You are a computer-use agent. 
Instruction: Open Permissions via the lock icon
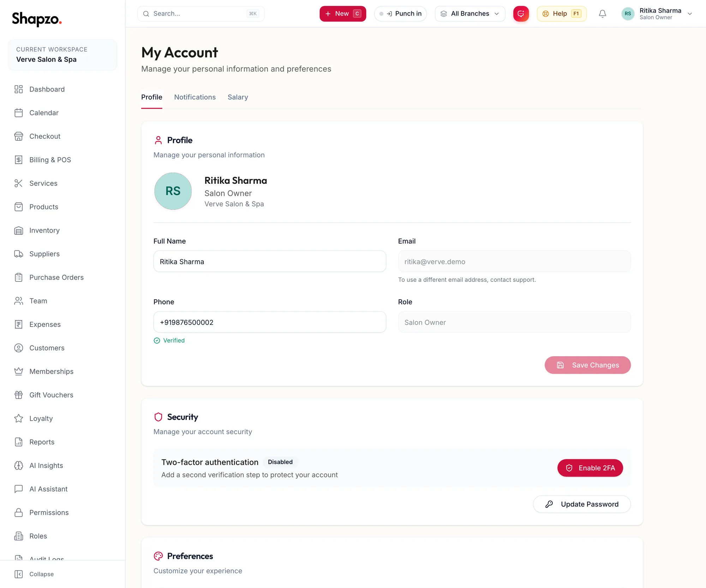(19, 513)
